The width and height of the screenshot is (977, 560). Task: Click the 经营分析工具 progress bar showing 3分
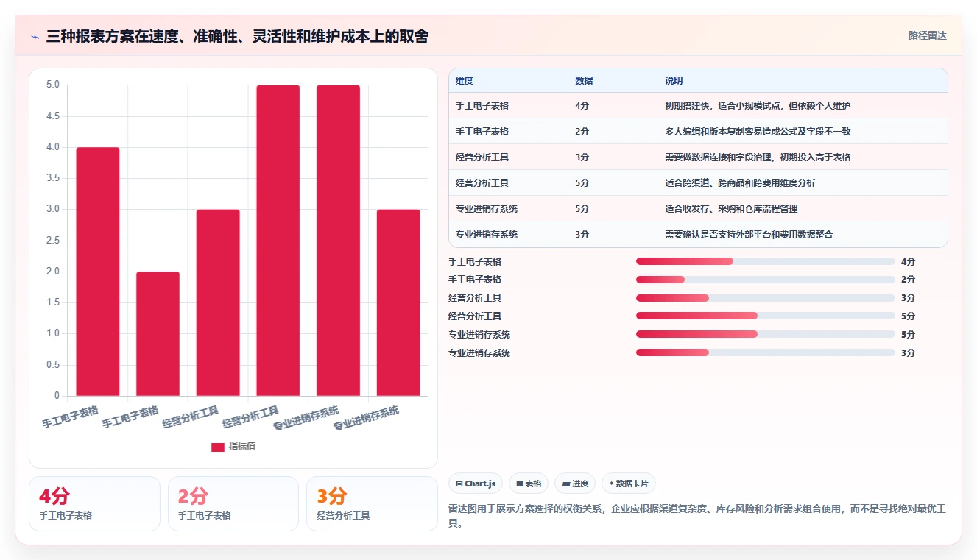click(765, 298)
